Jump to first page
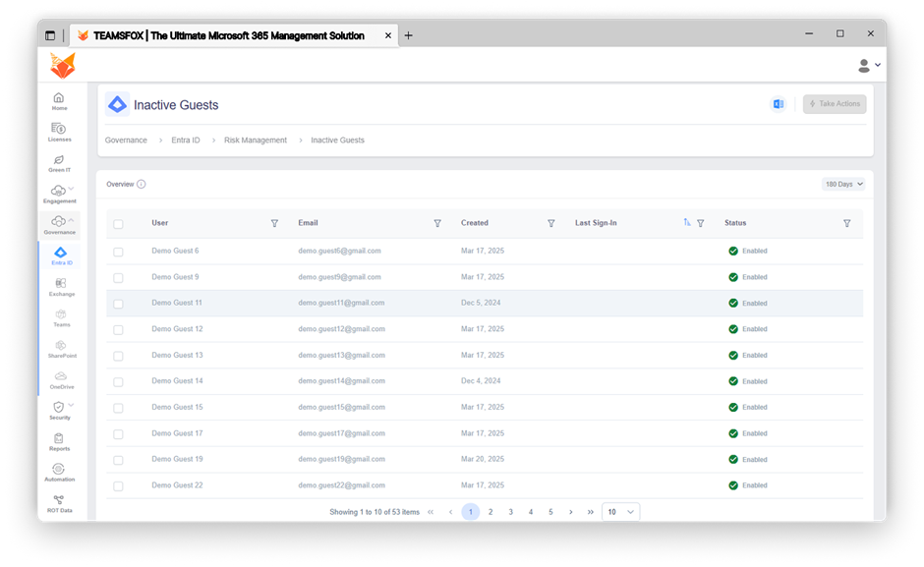 (431, 512)
